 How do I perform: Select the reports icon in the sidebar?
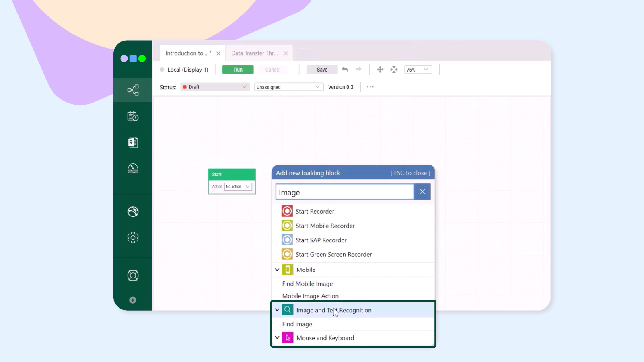coord(133,142)
